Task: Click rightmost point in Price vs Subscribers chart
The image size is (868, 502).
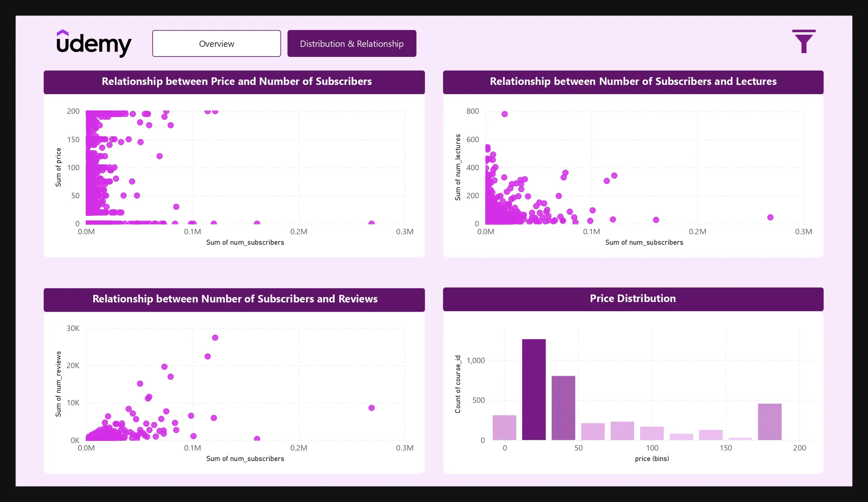Action: 371,223
